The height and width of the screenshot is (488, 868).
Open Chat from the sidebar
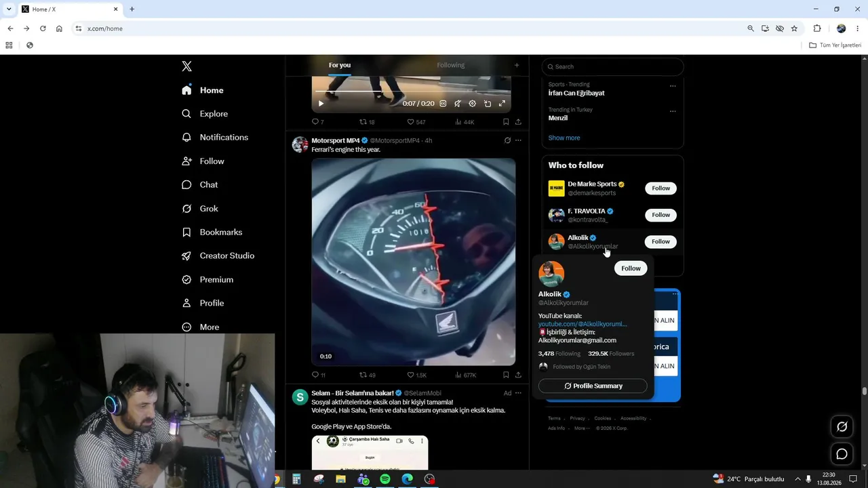[200, 185]
